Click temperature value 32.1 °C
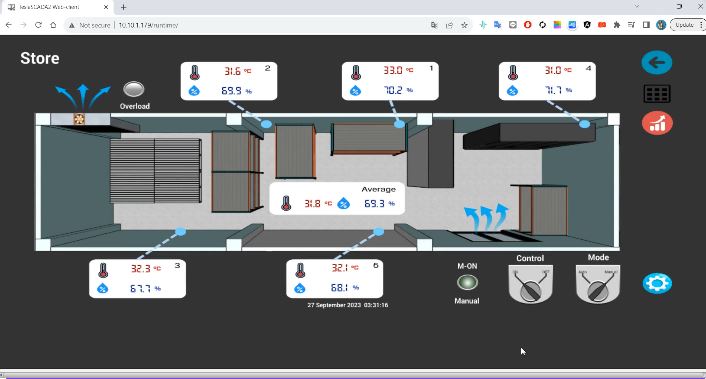 point(345,268)
